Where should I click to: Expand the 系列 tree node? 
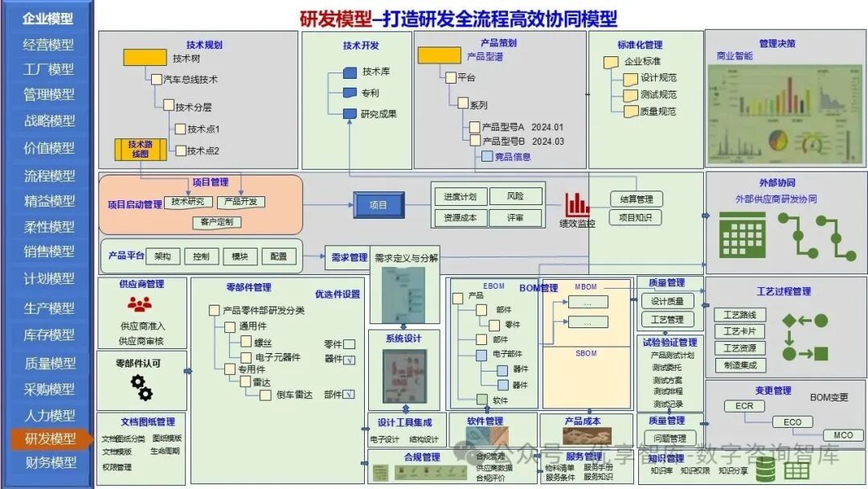(x=464, y=102)
